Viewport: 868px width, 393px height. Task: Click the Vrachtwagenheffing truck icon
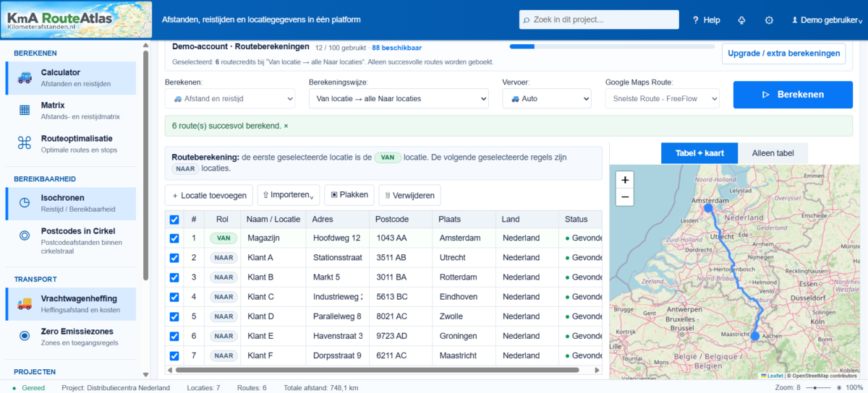(25, 303)
